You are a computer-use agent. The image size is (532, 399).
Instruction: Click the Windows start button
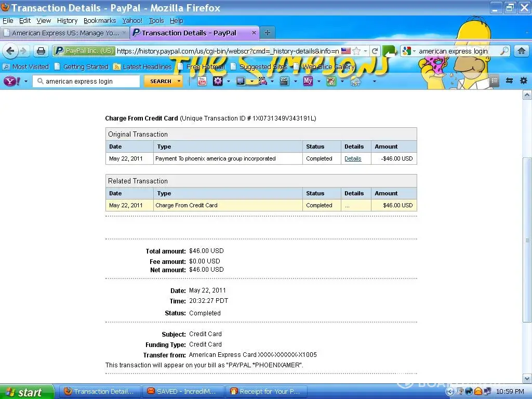point(26,392)
